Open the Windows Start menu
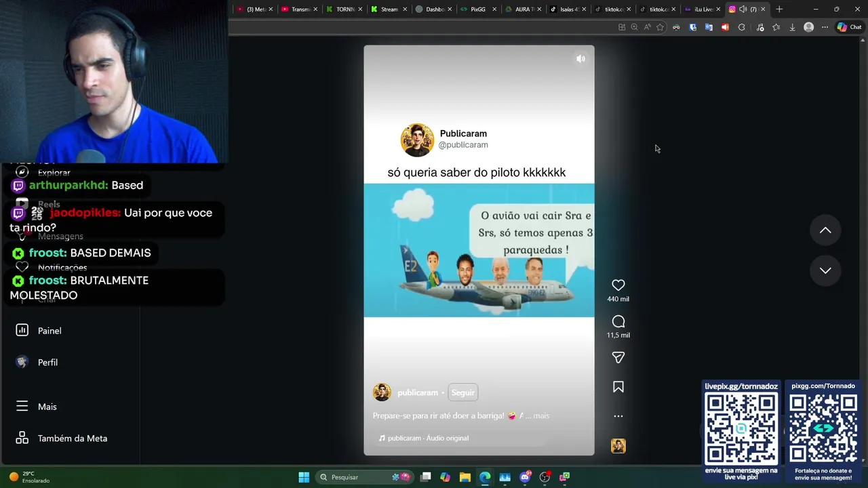Viewport: 868px width, 488px height. [304, 477]
